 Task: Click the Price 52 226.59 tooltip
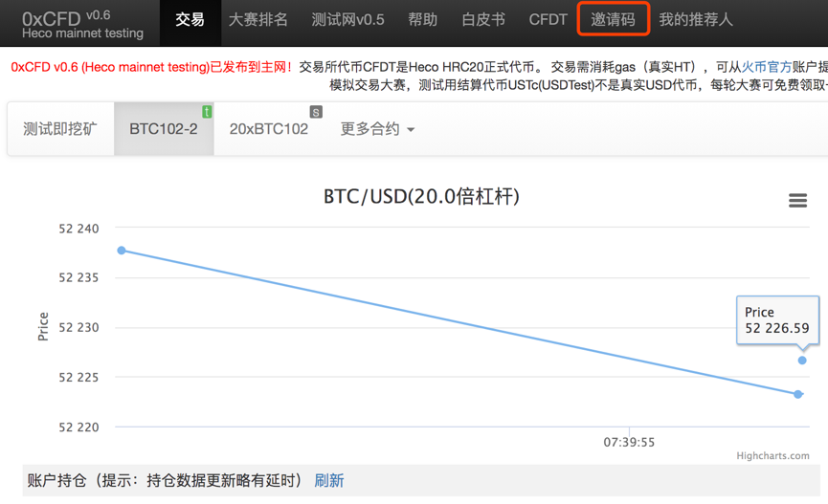tap(777, 320)
